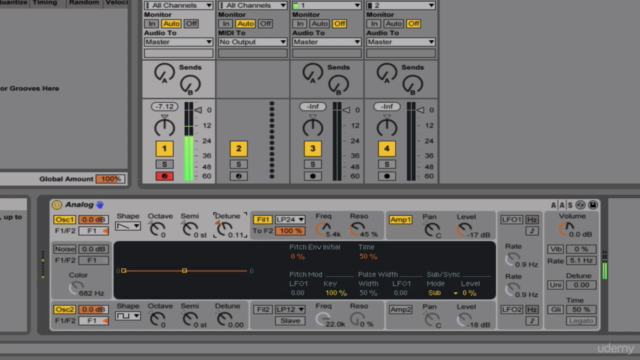The width and height of the screenshot is (640, 360).
Task: Open Fil1 LP24 filter type dropdown
Action: 290,220
